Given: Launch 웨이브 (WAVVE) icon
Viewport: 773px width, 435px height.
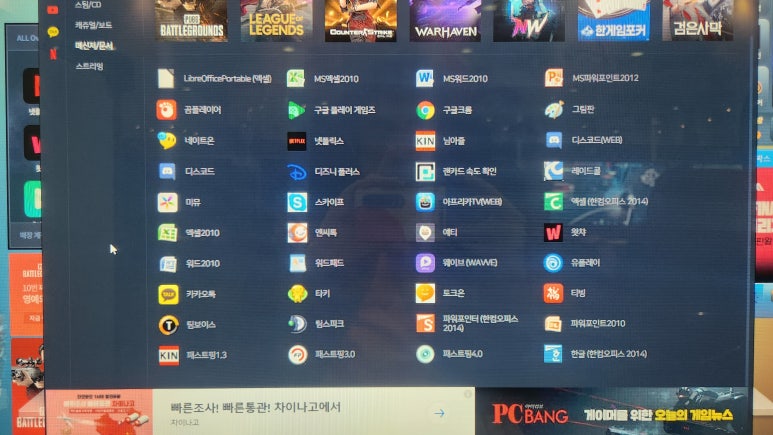Looking at the screenshot, I should point(425,263).
